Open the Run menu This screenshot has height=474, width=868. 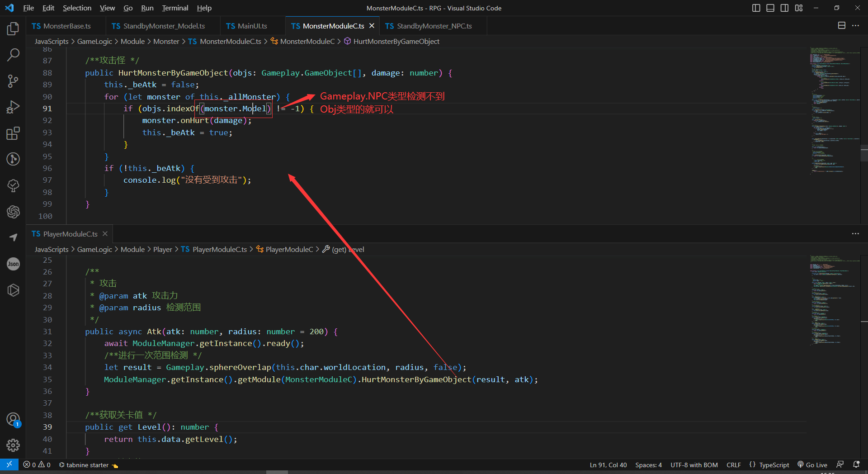tap(147, 8)
